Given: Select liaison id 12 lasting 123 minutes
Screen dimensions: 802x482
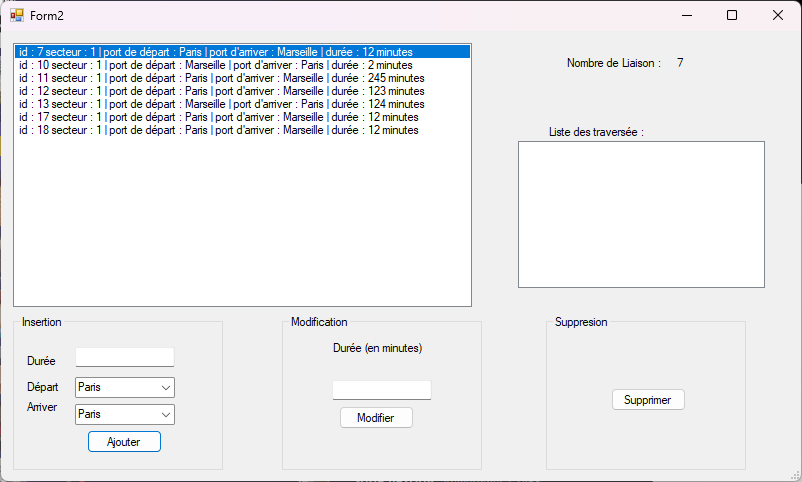Looking at the screenshot, I should click(221, 91).
